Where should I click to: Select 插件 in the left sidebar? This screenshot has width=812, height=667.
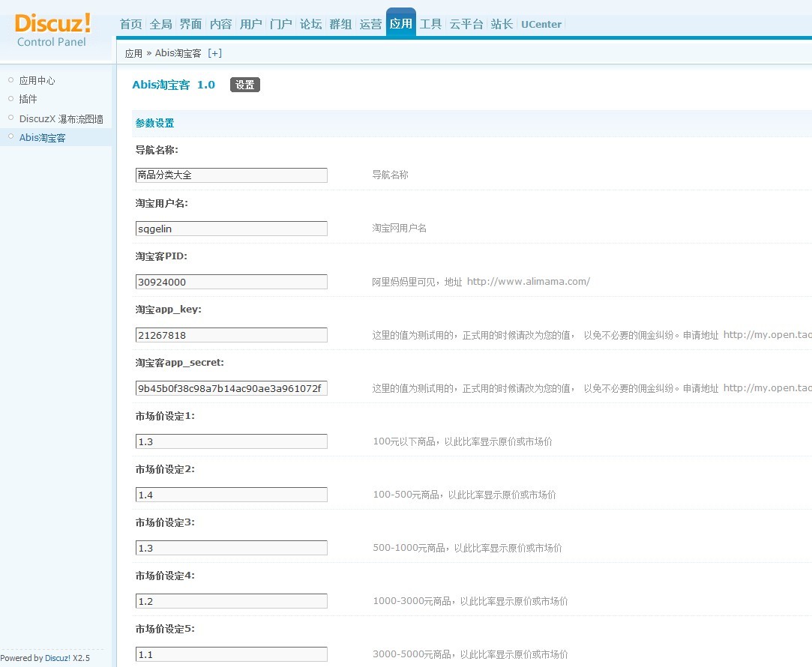28,99
